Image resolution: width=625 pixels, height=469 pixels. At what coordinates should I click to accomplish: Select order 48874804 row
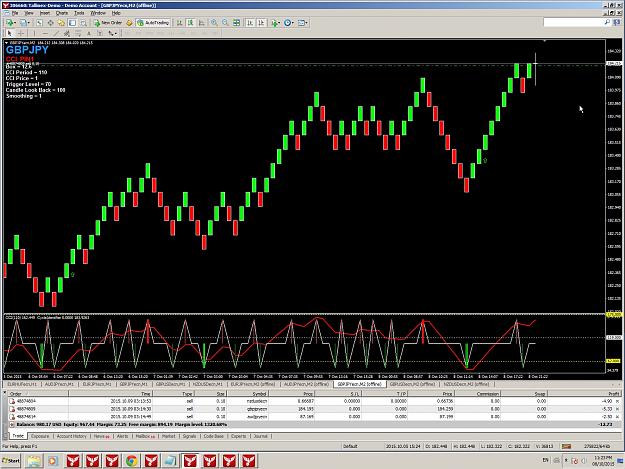click(x=313, y=401)
